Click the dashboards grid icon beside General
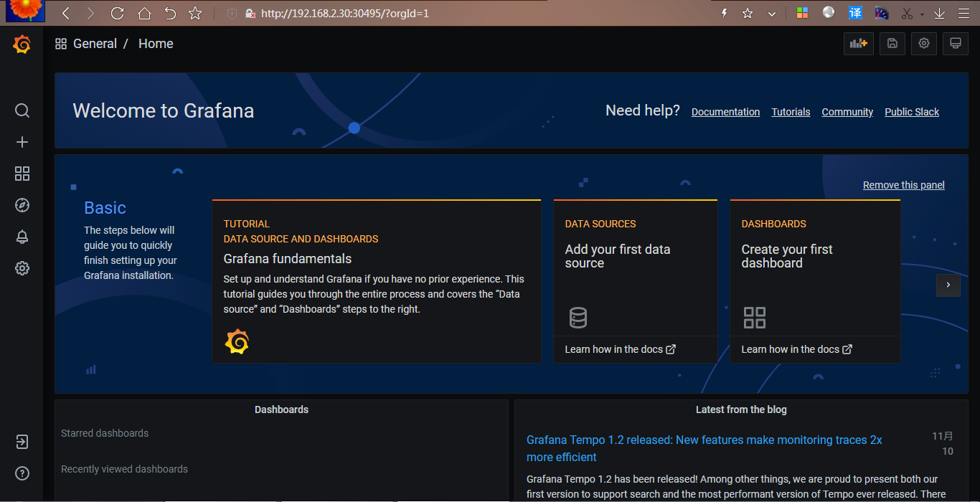 point(61,44)
